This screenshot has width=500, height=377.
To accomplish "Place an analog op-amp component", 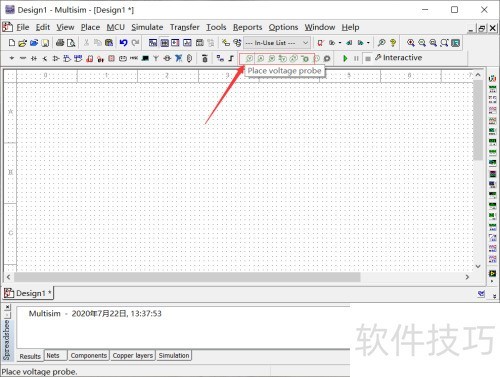I will (x=56, y=58).
